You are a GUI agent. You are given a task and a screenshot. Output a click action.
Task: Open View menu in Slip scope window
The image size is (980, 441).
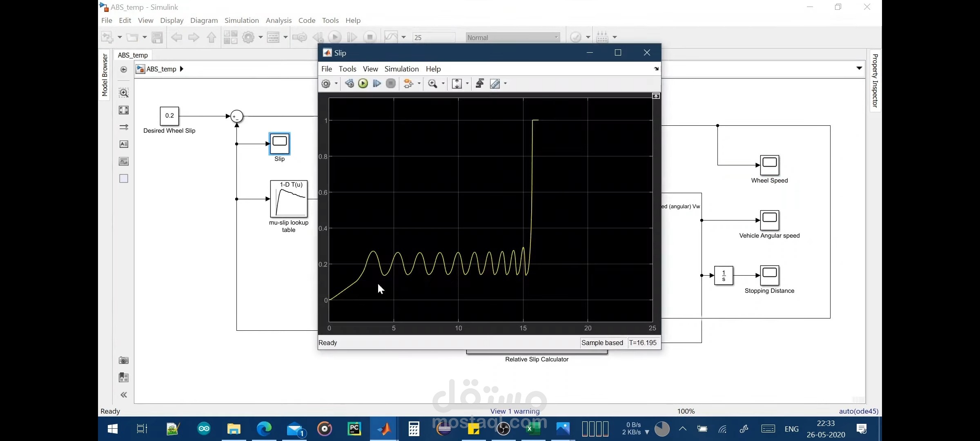coord(370,69)
